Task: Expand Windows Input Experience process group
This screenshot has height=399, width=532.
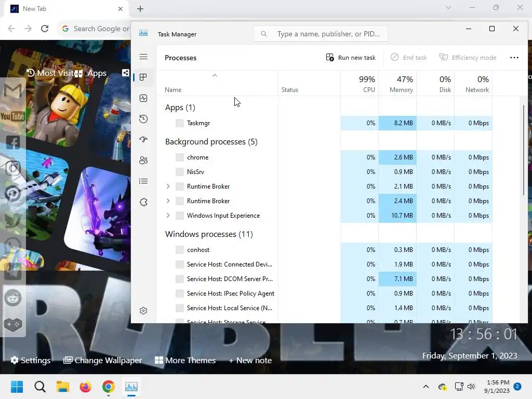Action: click(x=168, y=216)
